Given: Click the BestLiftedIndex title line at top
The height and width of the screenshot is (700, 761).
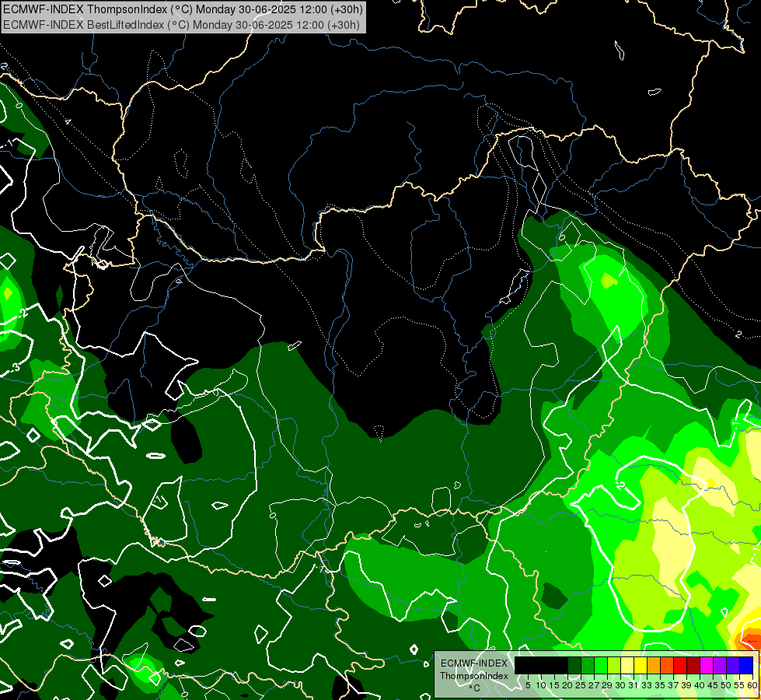Looking at the screenshot, I should pyautogui.click(x=182, y=25).
